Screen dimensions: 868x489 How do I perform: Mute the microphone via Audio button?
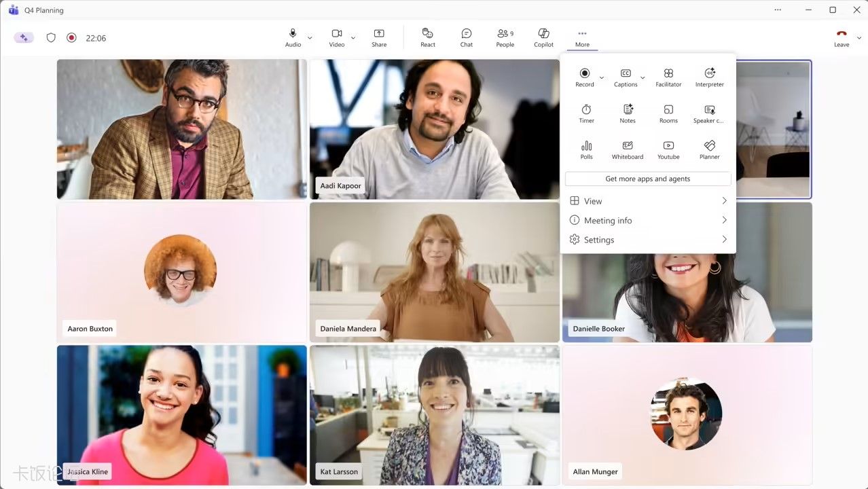pos(293,37)
